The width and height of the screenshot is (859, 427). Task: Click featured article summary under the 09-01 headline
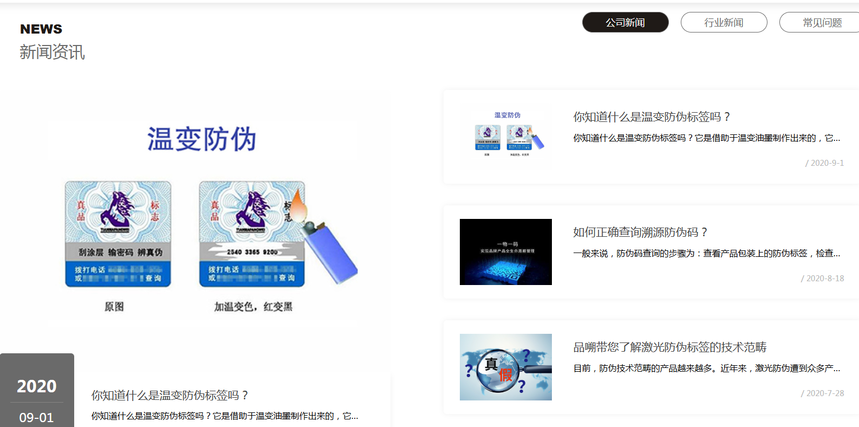point(225,415)
